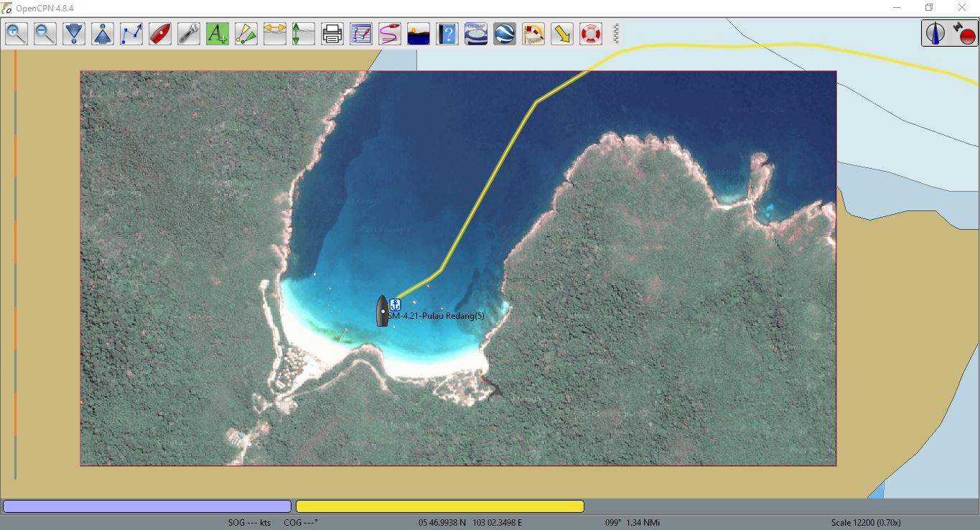Image resolution: width=980 pixels, height=530 pixels.
Task: Drop a Man Overboard marker
Action: click(590, 33)
